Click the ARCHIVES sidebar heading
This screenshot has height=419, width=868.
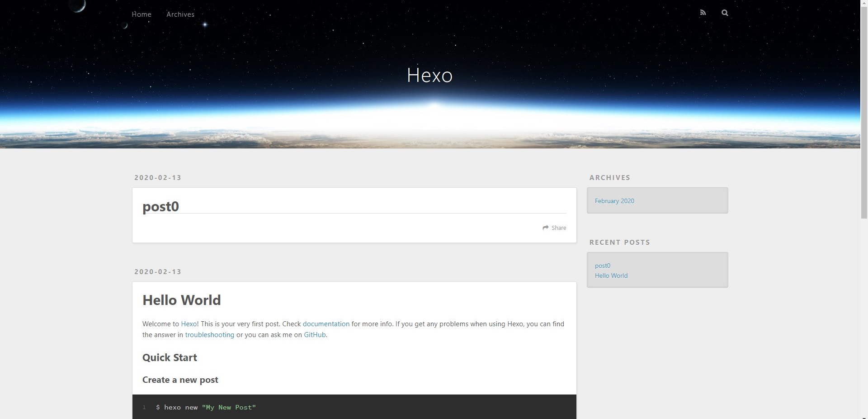coord(610,178)
